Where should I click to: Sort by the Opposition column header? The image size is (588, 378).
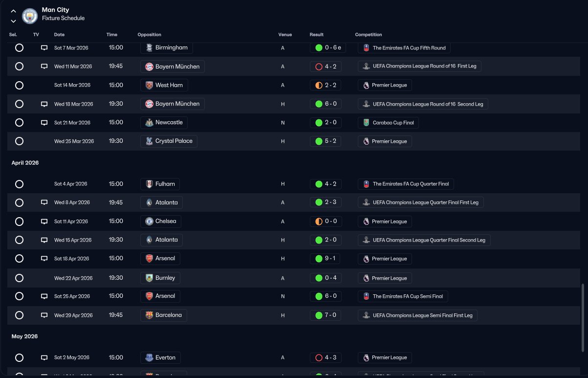tap(149, 35)
